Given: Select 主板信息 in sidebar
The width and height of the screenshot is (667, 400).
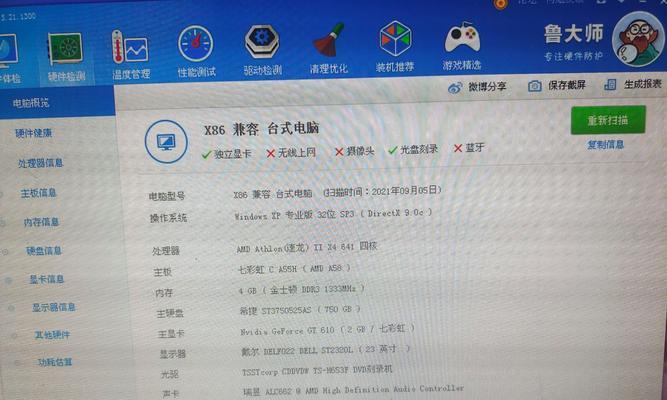Looking at the screenshot, I should (38, 193).
